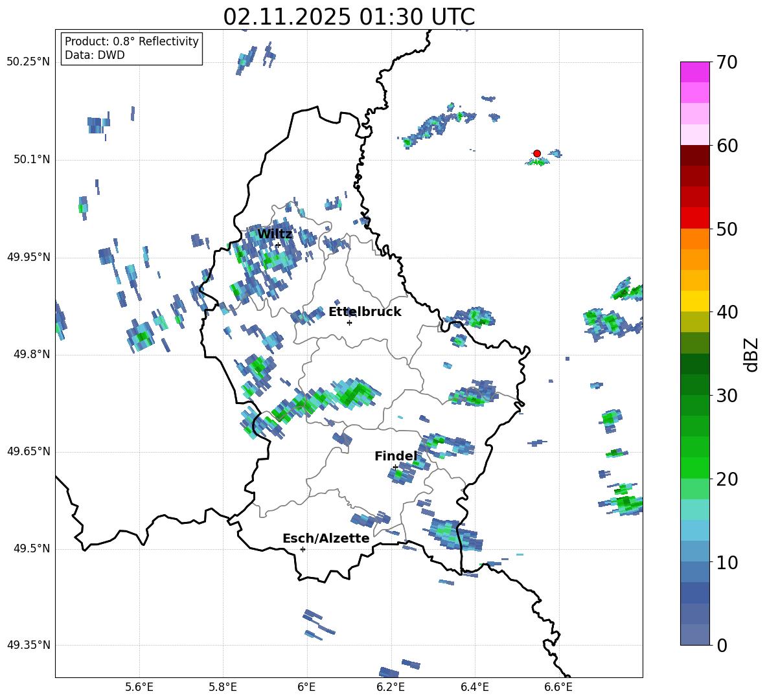Screen dimensions: 767x700
Task: Click the 50.25°N latitude tick label
Action: tap(28, 62)
